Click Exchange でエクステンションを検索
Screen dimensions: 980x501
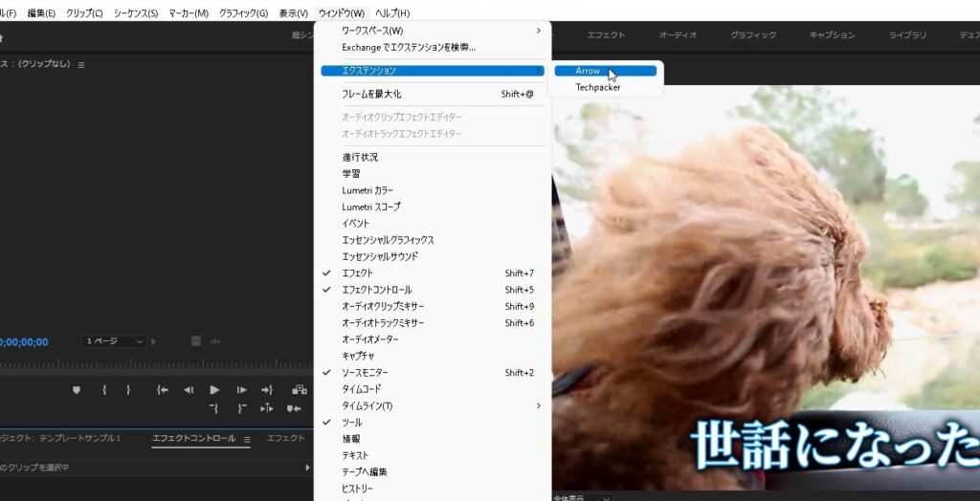409,47
